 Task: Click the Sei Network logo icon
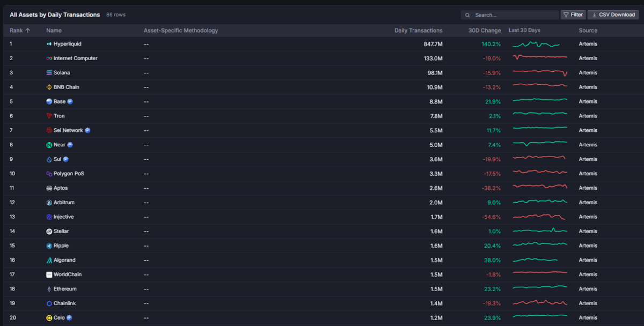point(49,130)
